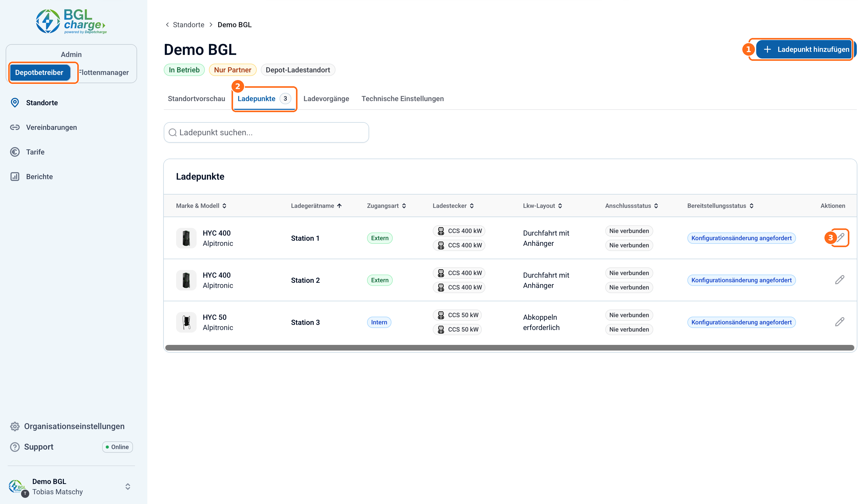Select the Ladepunkte tab
This screenshot has height=504, width=864.
pos(264,99)
